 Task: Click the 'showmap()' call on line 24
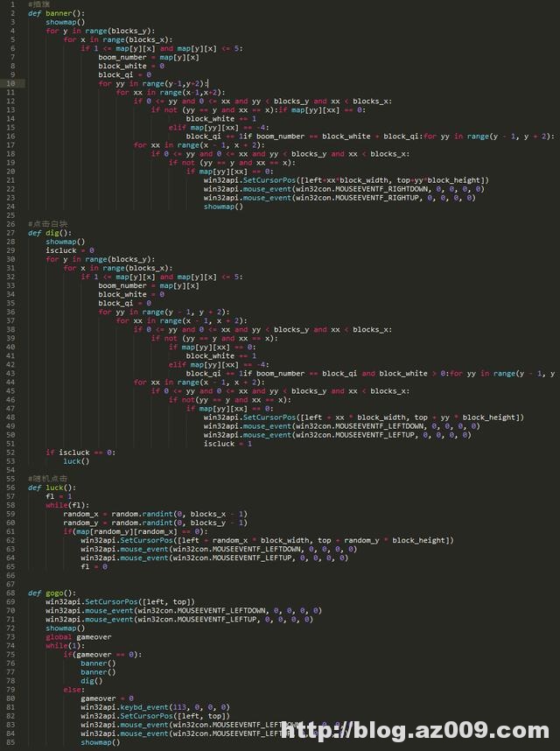(x=223, y=207)
